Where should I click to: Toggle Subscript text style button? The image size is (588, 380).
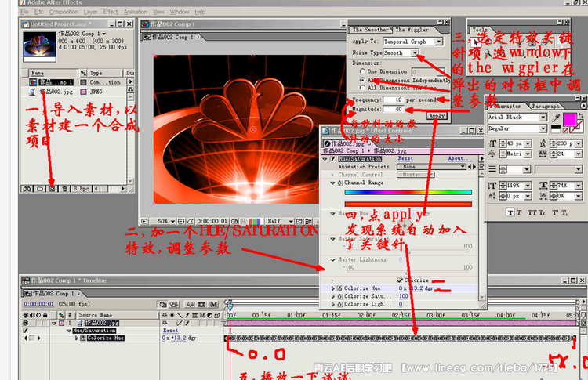tap(564, 213)
